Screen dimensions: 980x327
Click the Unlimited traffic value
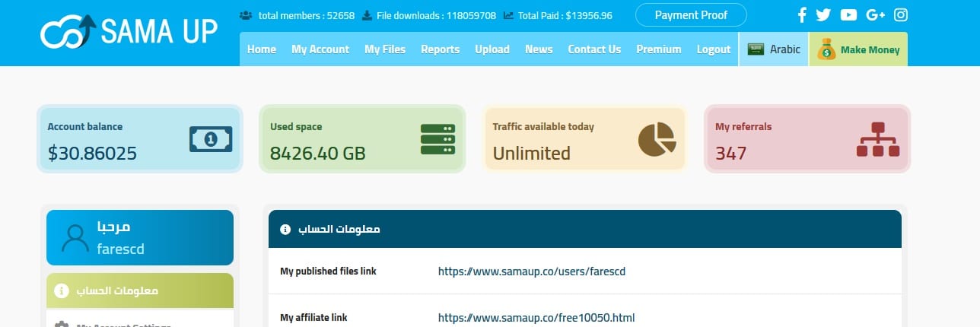click(531, 154)
